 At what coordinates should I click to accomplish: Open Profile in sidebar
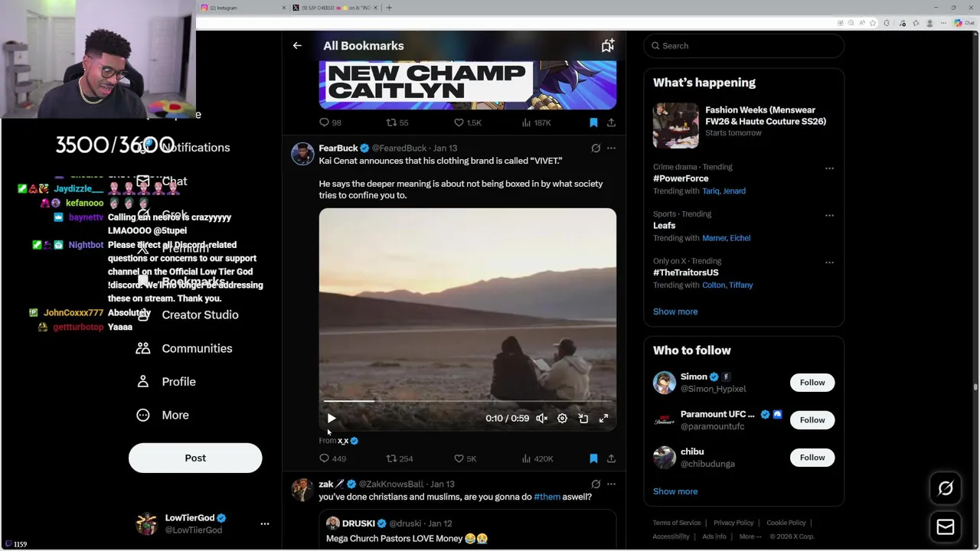tap(165, 382)
